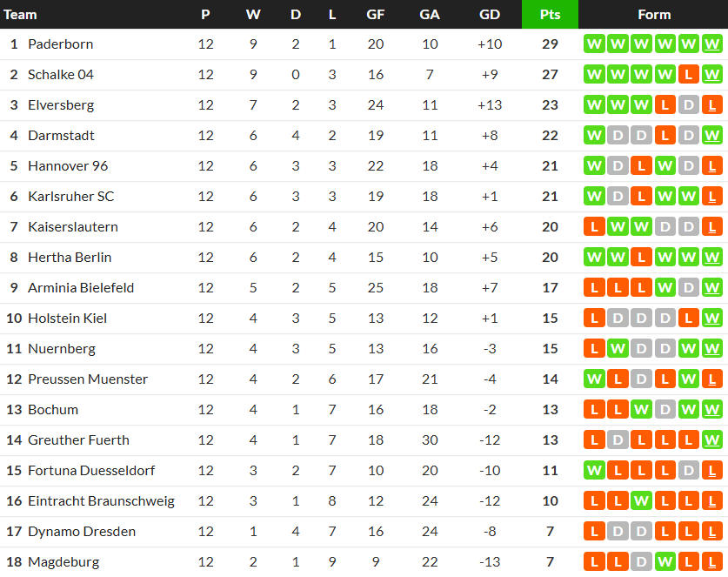Select the green W badge in Eintracht Braunschweig's form
Screen dimensions: 728x577
coord(641,501)
